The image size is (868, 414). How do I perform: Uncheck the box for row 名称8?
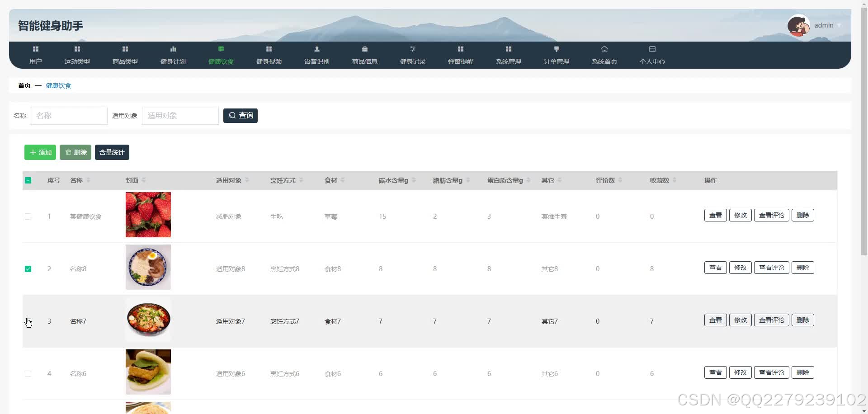pyautogui.click(x=28, y=269)
